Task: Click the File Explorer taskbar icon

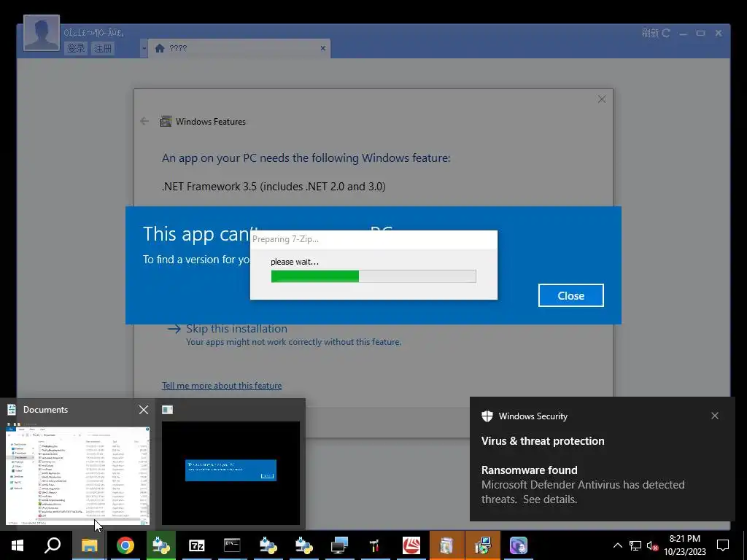Action: 89,545
